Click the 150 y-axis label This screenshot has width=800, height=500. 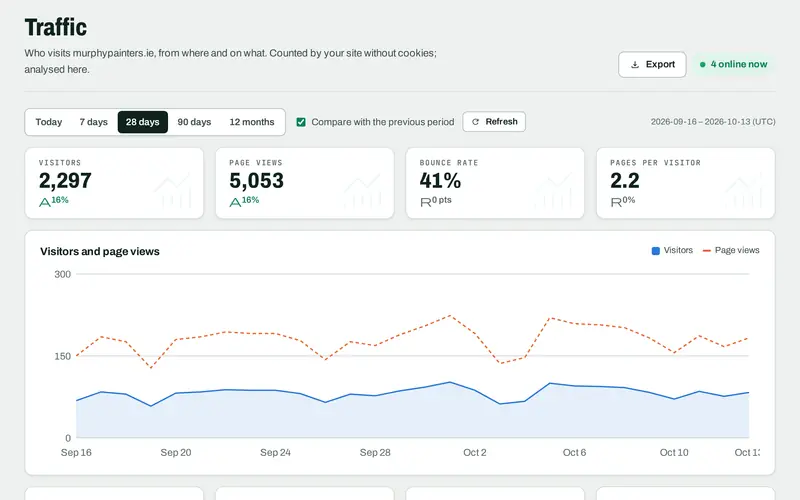point(63,356)
